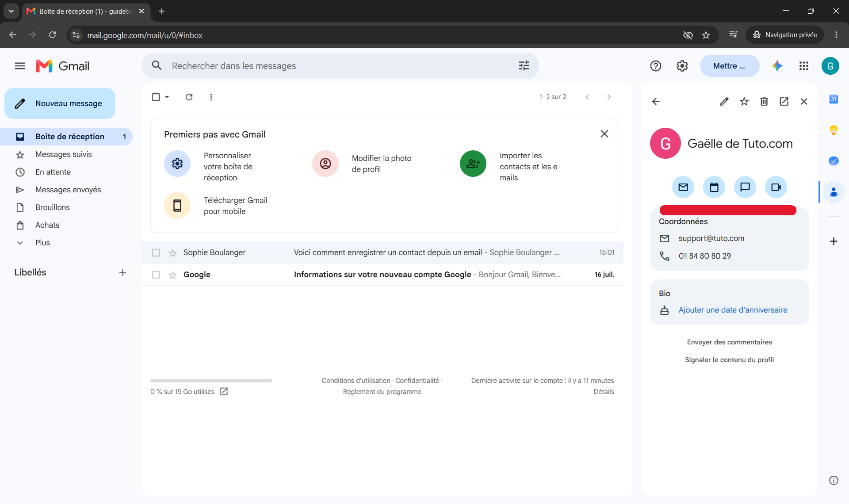Open the Gemini sparkle icon
Viewport: 849px width, 504px height.
click(777, 66)
